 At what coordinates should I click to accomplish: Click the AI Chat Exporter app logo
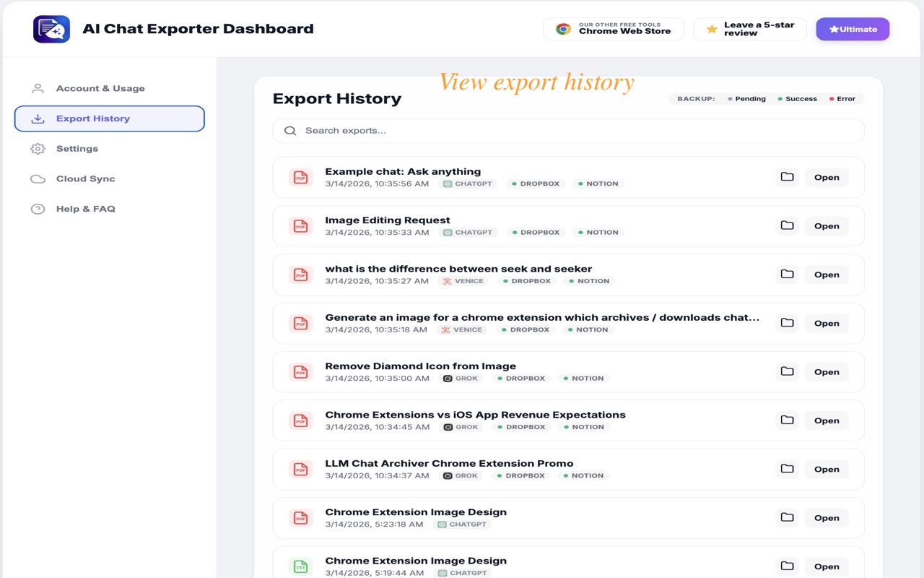(51, 29)
